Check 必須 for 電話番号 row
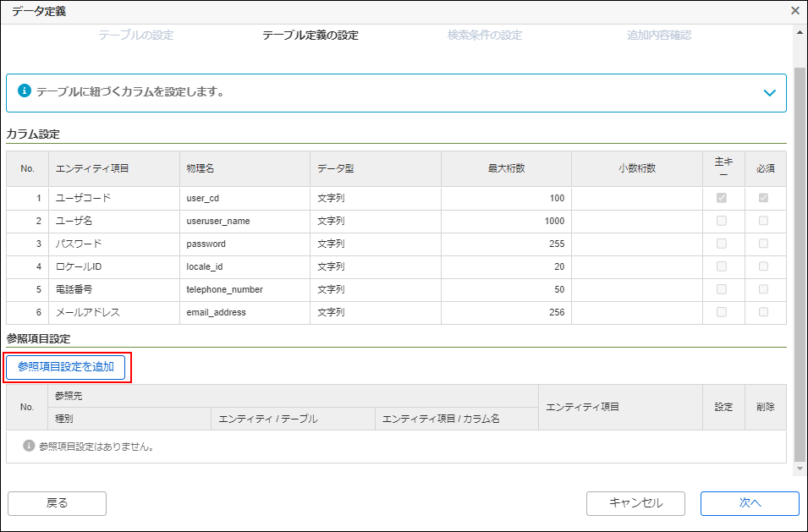808x532 pixels. pos(763,289)
